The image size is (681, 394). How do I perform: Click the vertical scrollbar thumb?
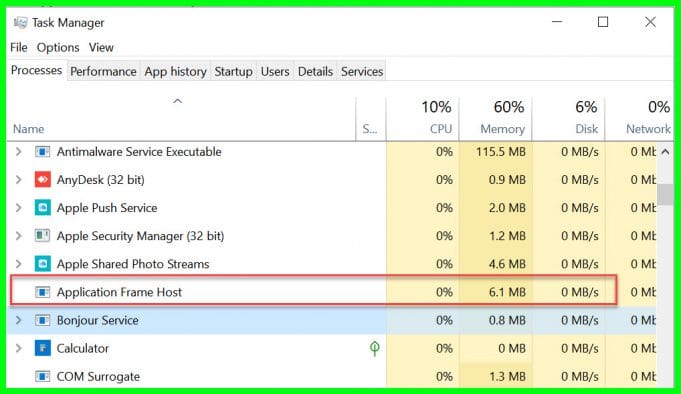(x=665, y=194)
